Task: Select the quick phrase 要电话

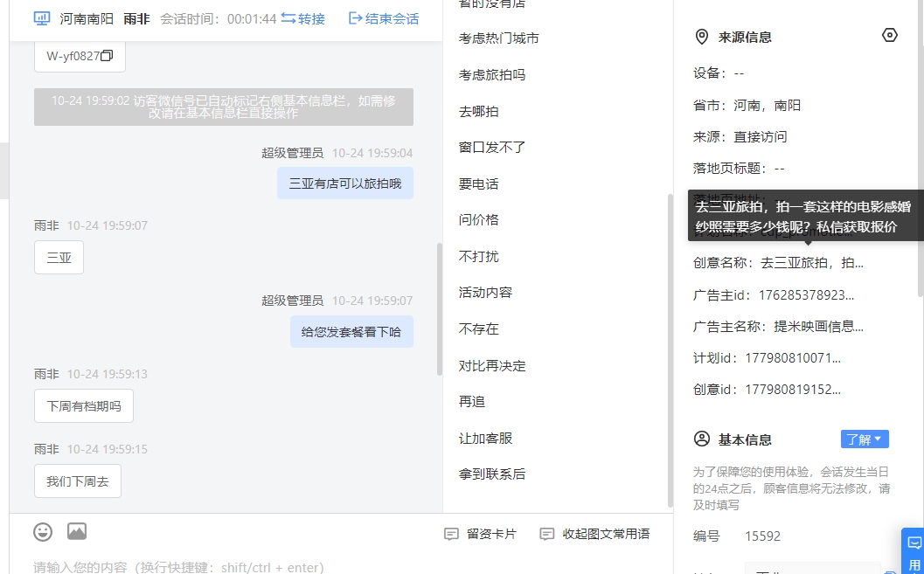Action: 478,183
